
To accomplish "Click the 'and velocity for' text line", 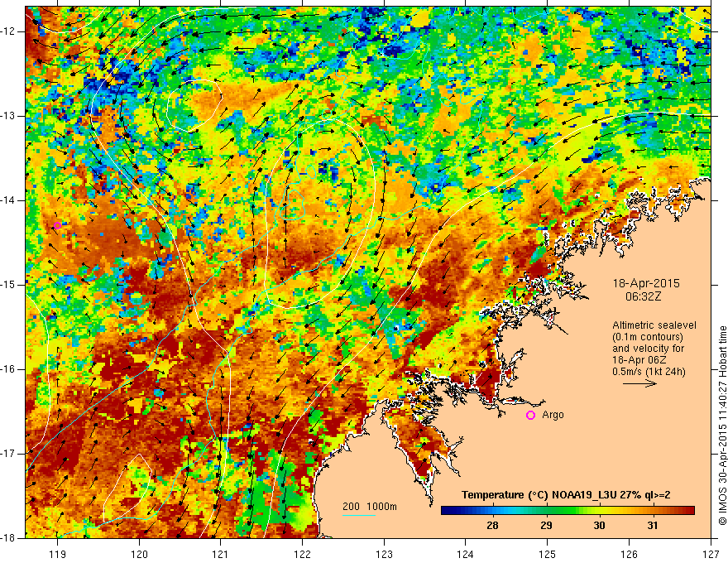I will [648, 349].
